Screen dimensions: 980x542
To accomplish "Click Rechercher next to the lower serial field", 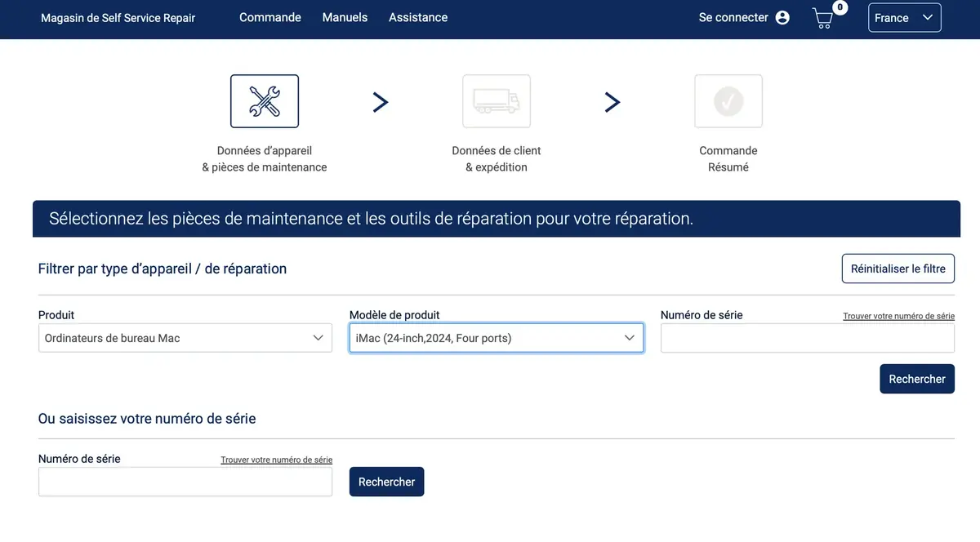I will [386, 482].
